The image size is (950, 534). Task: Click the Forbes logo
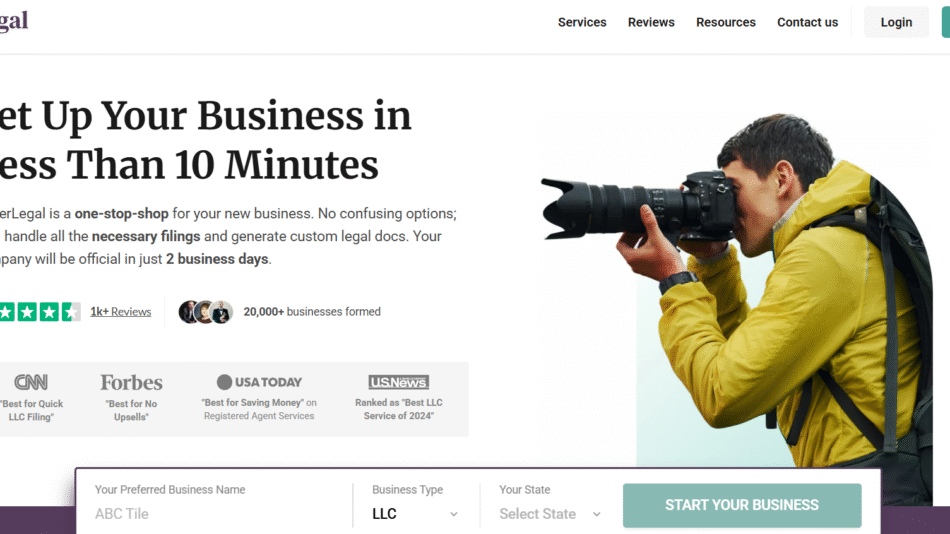131,382
